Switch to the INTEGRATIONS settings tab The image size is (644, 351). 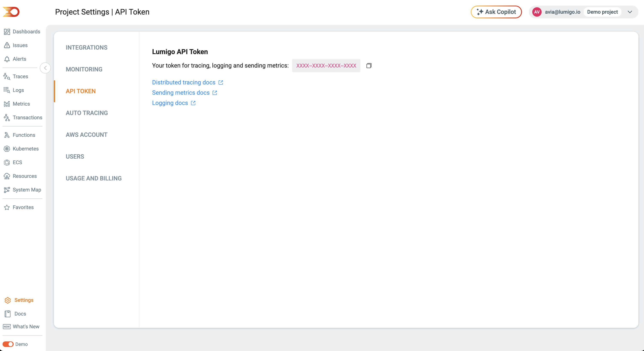(x=87, y=47)
